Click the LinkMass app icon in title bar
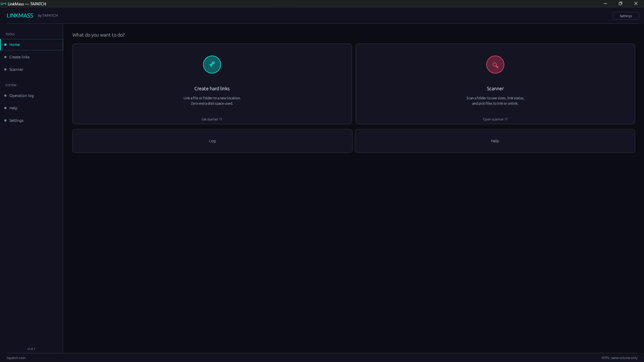The width and height of the screenshot is (644, 362). 3,4
